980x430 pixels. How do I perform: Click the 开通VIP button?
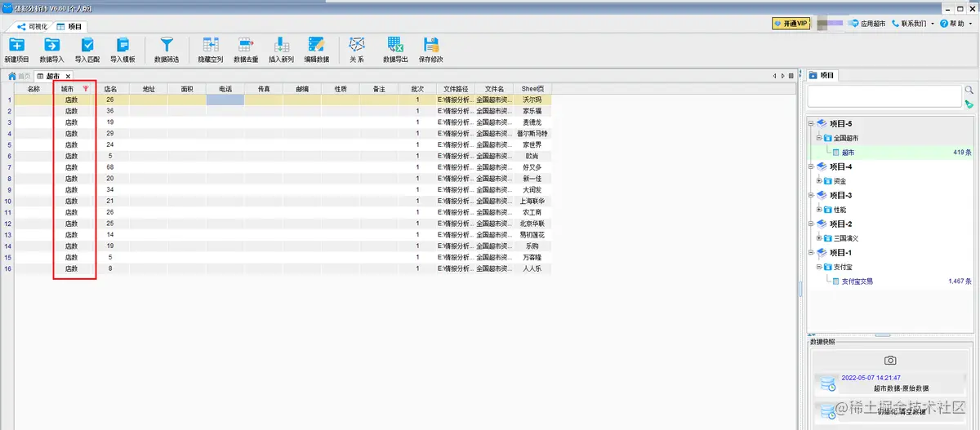pos(791,24)
